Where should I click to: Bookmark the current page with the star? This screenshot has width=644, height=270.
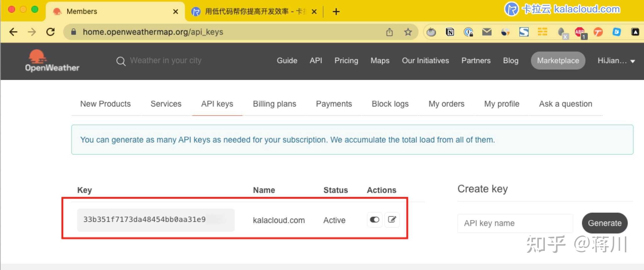point(408,32)
